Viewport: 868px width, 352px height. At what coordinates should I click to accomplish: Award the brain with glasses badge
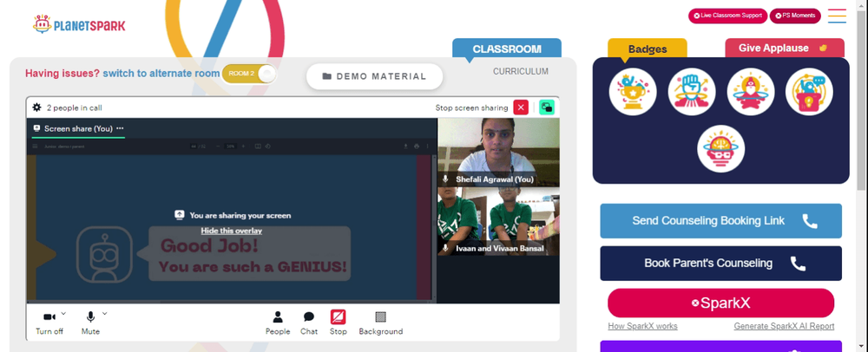click(720, 148)
